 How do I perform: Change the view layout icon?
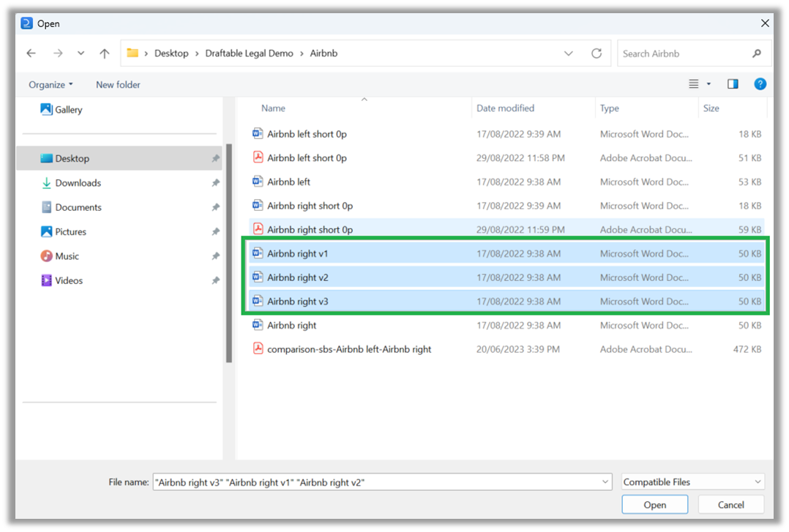pyautogui.click(x=693, y=84)
